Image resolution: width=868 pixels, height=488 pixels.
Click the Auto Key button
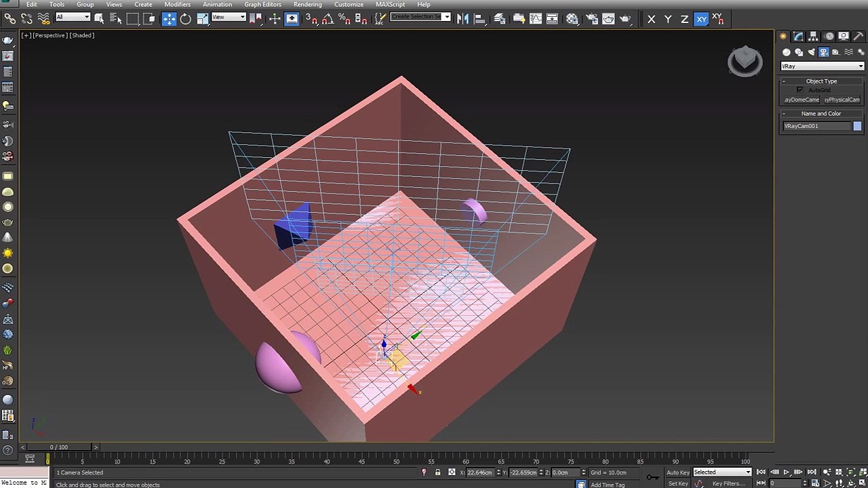(x=677, y=472)
